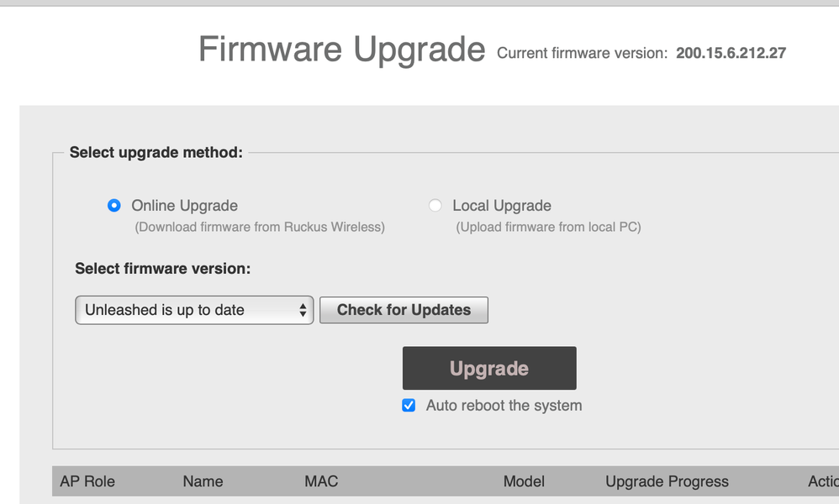Click the Firmware Upgrade page heading
The image size is (839, 504).
(341, 50)
